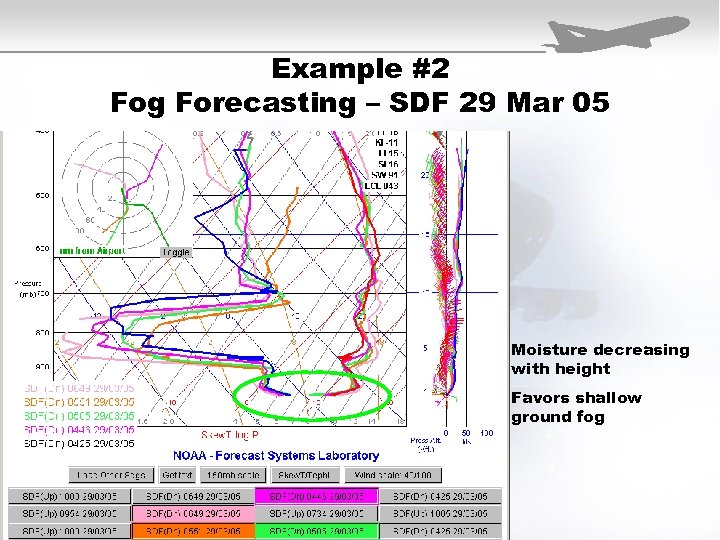Click the hodograph polar plot
Screen dimensions: 720x540
point(123,188)
